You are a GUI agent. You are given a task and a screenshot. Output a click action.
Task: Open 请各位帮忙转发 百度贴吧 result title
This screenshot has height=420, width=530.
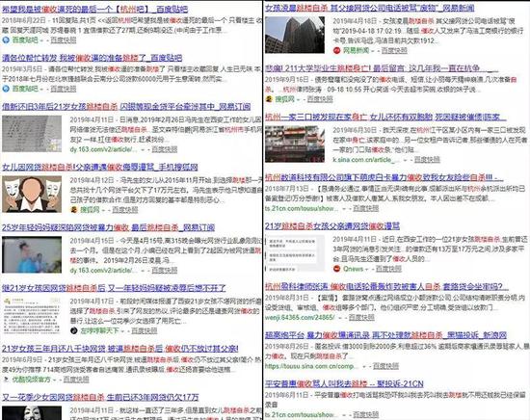(x=92, y=58)
